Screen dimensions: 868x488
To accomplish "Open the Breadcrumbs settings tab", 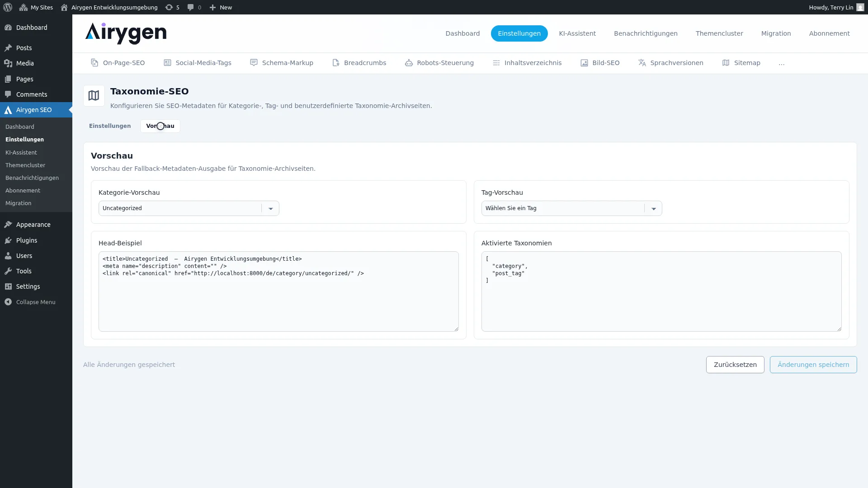I will [x=359, y=63].
